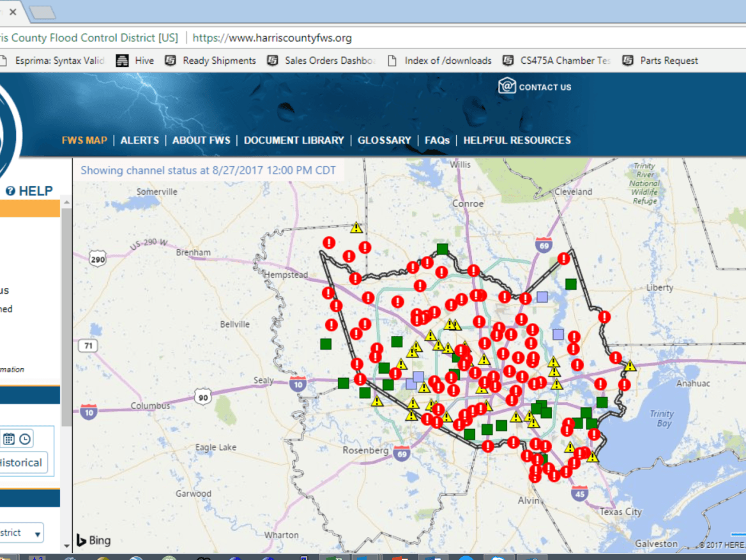Click the Rosenberg city label
746x560 pixels.
[x=365, y=450]
